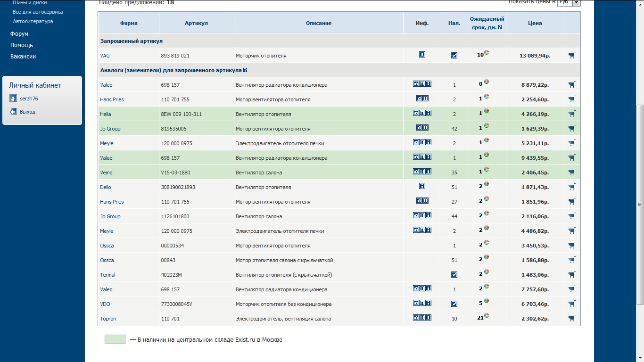Add Meyle 4 486,82р. offer to cart

(x=572, y=230)
